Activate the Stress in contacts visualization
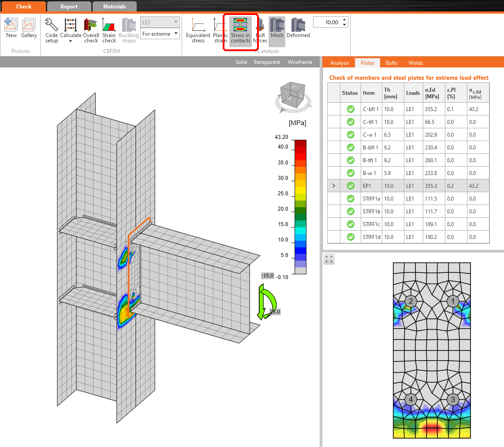The image size is (504, 447). [x=240, y=30]
